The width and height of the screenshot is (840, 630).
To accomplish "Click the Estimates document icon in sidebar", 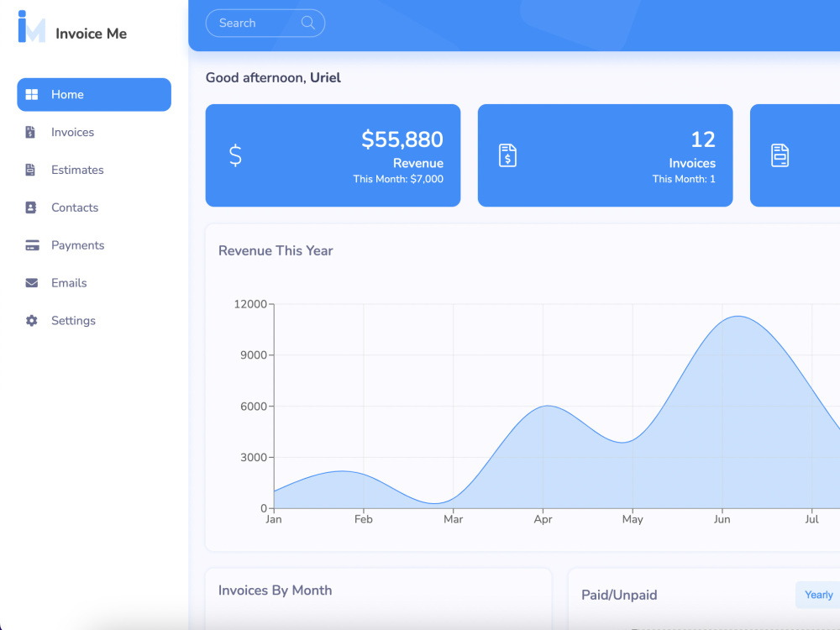I will 30,170.
